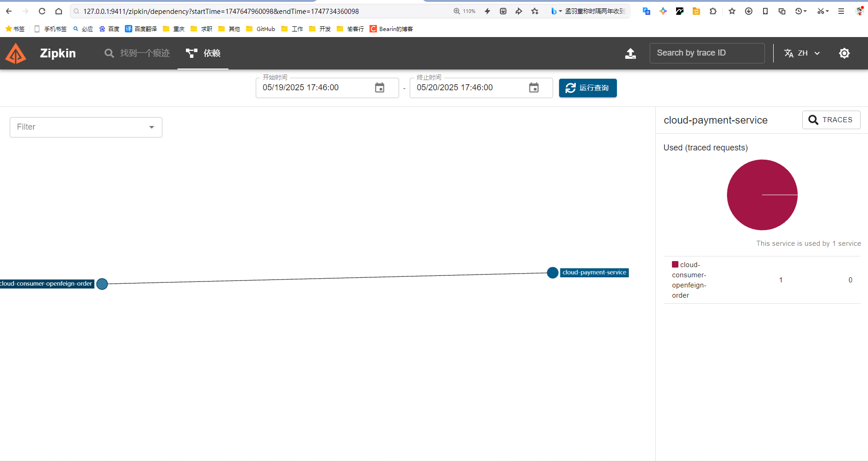Select the cloud-payment-service graph node circle
Viewport: 868px width, 462px height.
pyautogui.click(x=553, y=273)
